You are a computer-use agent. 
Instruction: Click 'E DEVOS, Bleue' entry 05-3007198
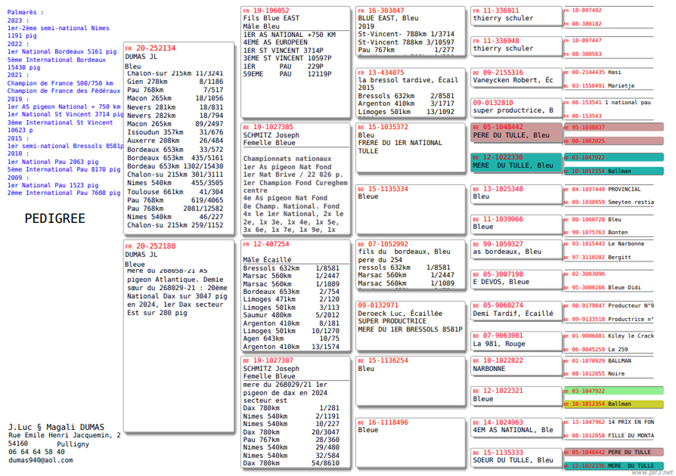click(516, 278)
